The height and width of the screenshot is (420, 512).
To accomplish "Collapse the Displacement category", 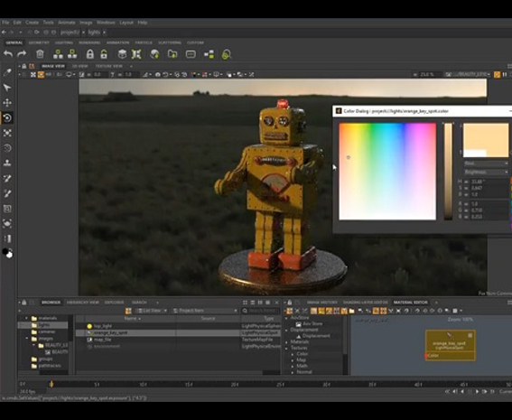I will click(286, 330).
